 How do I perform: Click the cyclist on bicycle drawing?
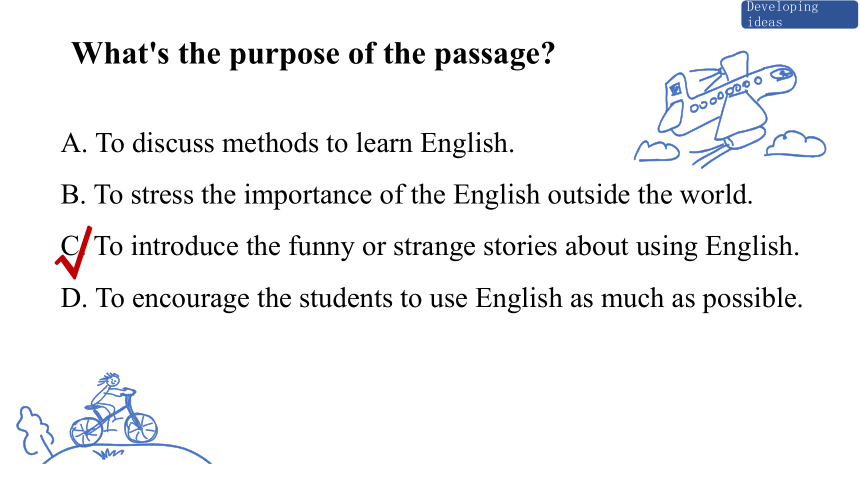point(114,410)
